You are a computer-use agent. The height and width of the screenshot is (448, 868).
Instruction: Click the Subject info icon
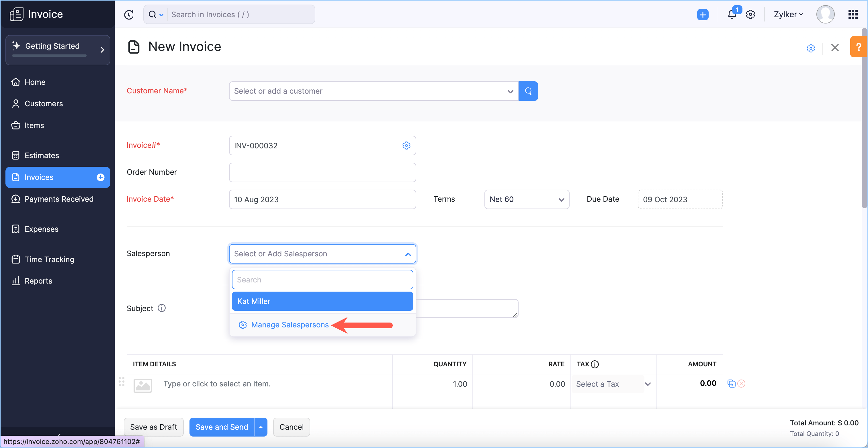pos(162,308)
